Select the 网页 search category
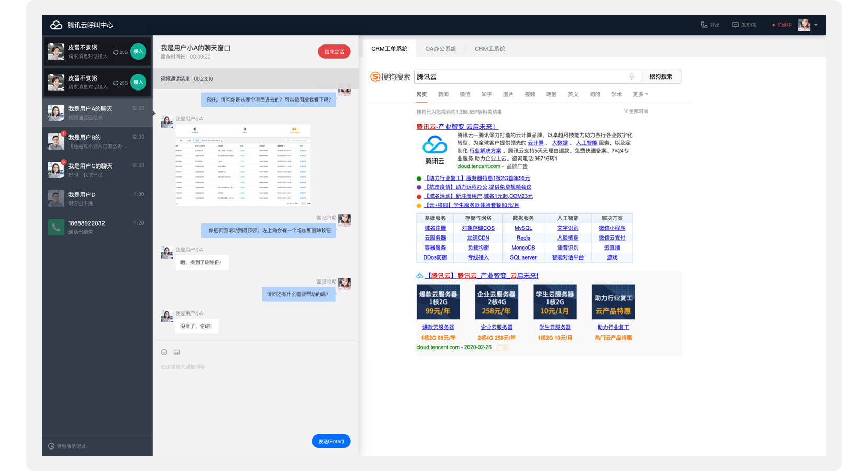This screenshot has height=471, width=868. pos(421,94)
